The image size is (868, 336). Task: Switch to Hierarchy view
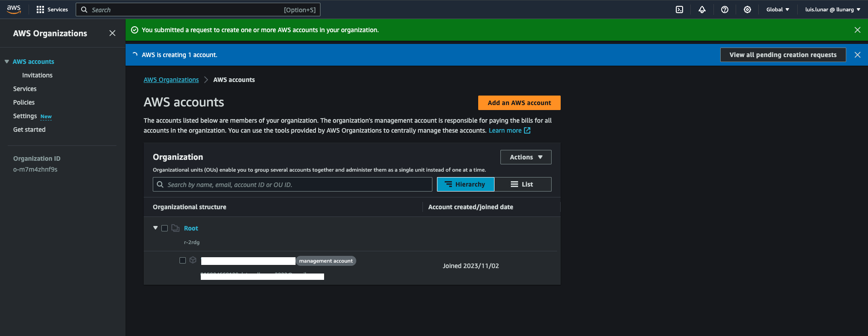pyautogui.click(x=466, y=184)
